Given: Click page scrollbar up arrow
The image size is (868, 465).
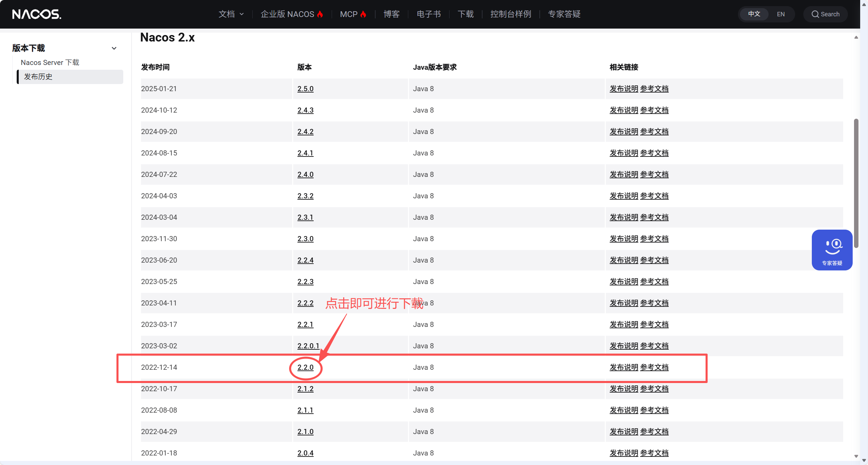Looking at the screenshot, I should tap(856, 37).
